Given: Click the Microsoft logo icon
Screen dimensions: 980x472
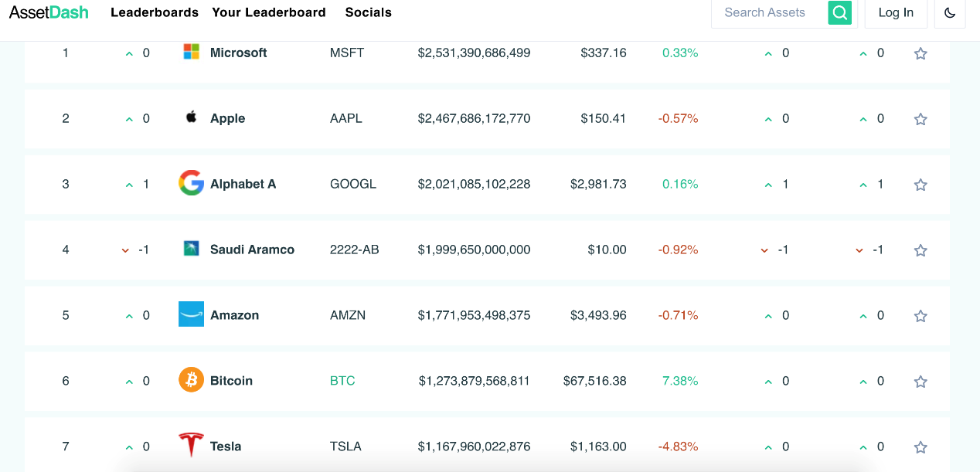Looking at the screenshot, I should [x=191, y=52].
